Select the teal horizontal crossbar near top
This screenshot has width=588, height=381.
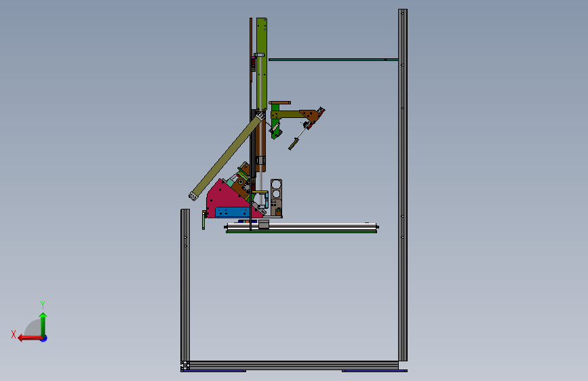pyautogui.click(x=334, y=59)
